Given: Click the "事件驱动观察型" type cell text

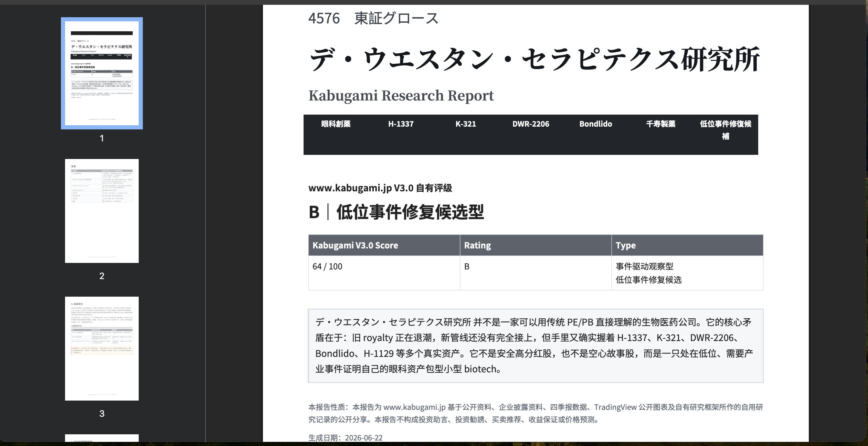Looking at the screenshot, I should click(x=645, y=266).
